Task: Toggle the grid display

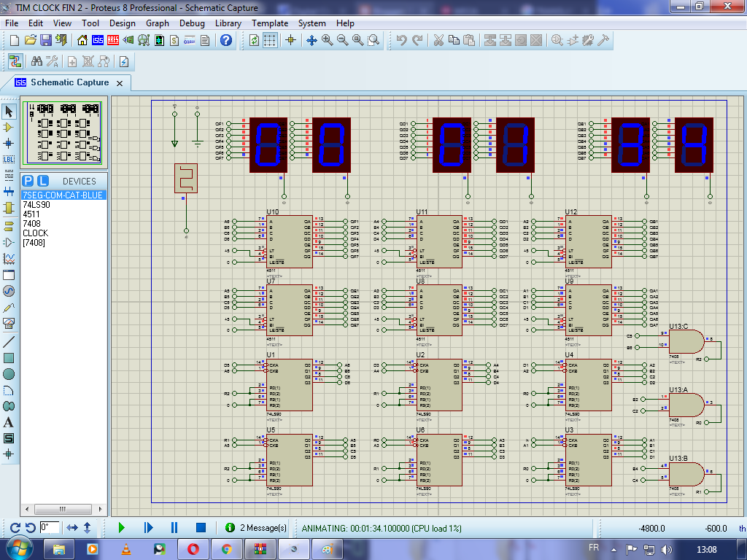Action: [270, 40]
